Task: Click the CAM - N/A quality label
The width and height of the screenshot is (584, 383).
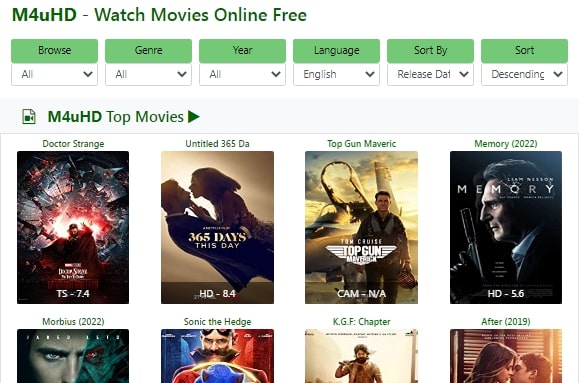Action: 361,294
